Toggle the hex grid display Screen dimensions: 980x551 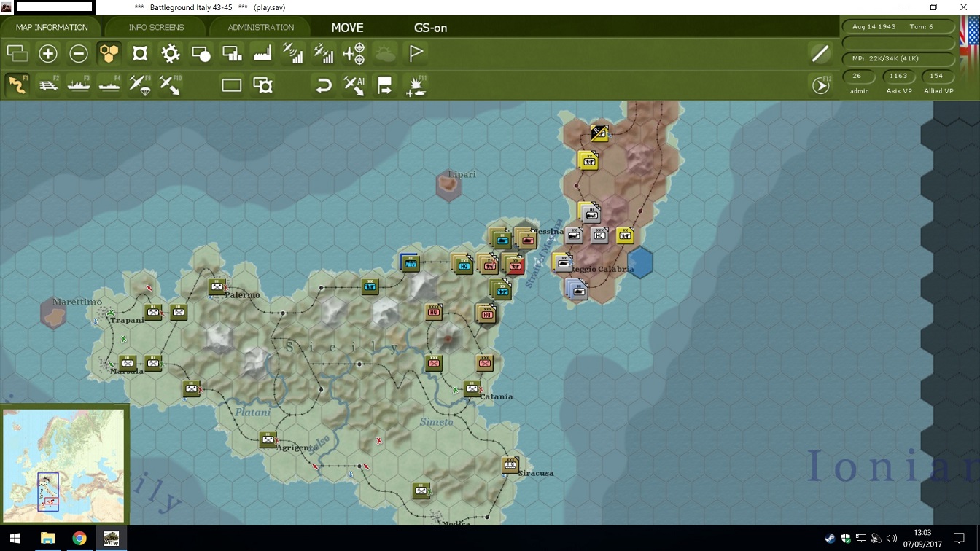coord(109,53)
